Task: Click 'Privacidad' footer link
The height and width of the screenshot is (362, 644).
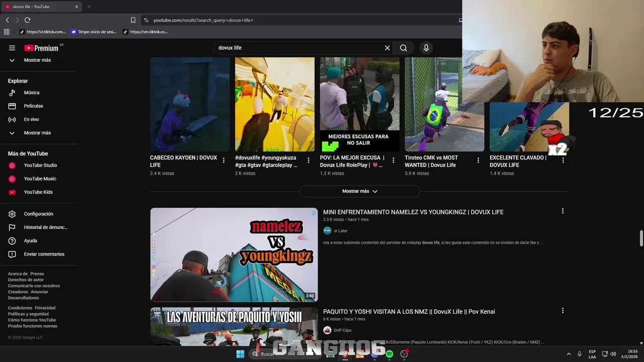Action: [x=45, y=308]
